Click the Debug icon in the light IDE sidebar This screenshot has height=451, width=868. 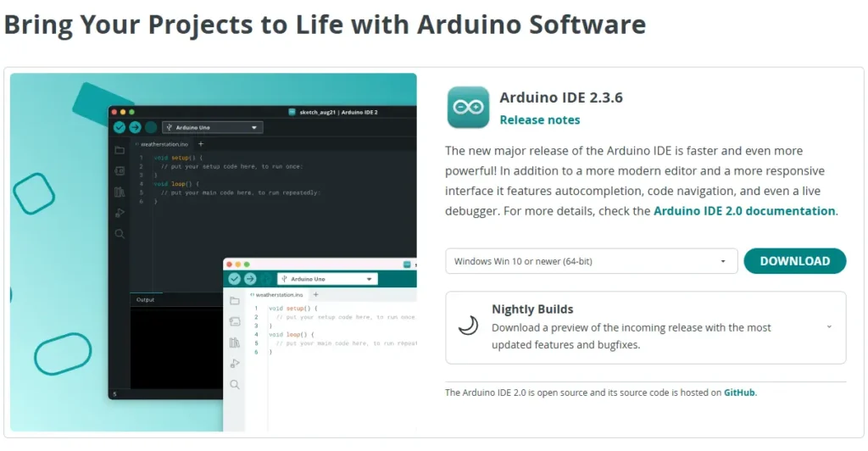click(235, 364)
